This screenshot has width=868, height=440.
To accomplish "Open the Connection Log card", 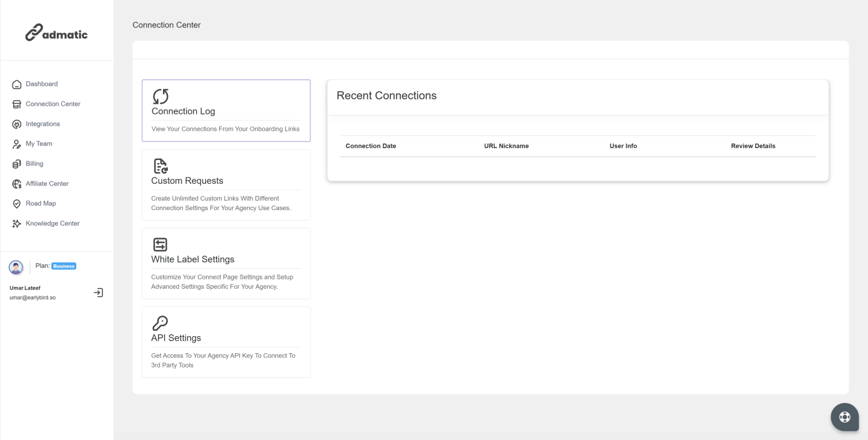I will (x=226, y=111).
